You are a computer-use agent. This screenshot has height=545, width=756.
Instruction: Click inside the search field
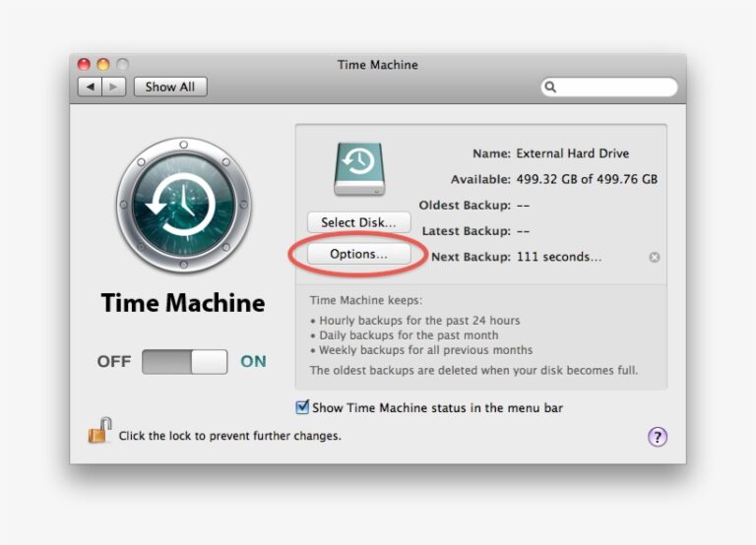tap(609, 88)
